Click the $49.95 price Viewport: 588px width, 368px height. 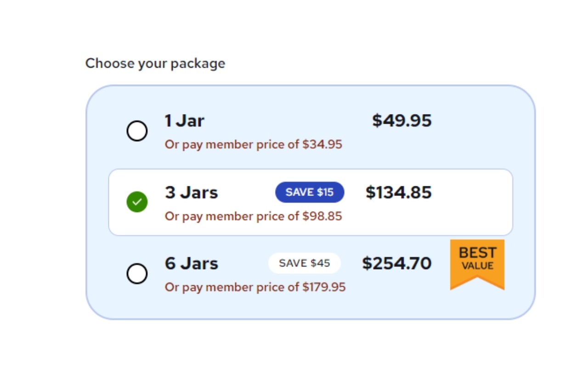tap(401, 121)
